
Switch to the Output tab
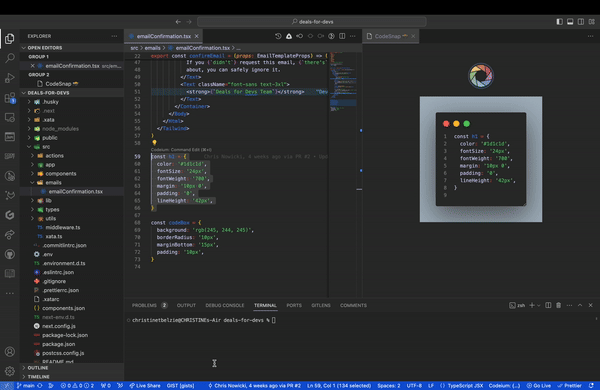(x=186, y=305)
